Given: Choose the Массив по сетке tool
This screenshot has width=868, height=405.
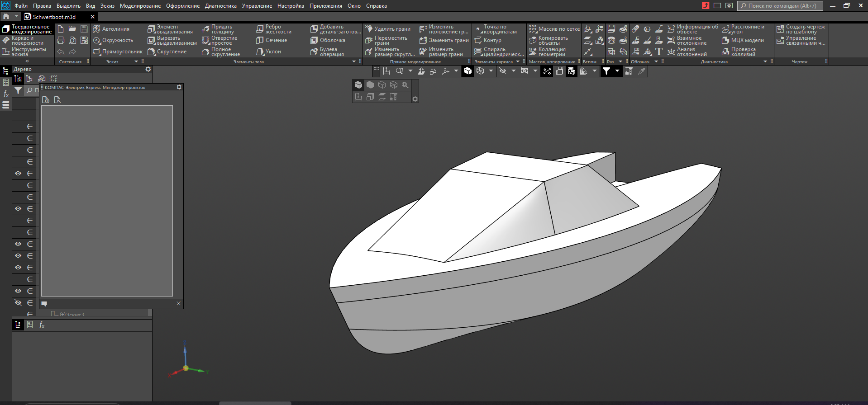Looking at the screenshot, I should pos(554,29).
